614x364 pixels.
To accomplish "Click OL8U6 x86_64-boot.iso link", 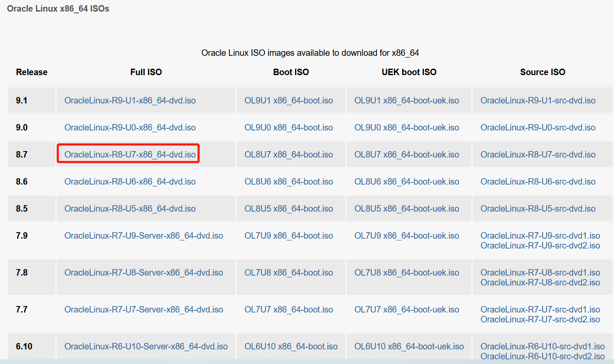I will 289,182.
